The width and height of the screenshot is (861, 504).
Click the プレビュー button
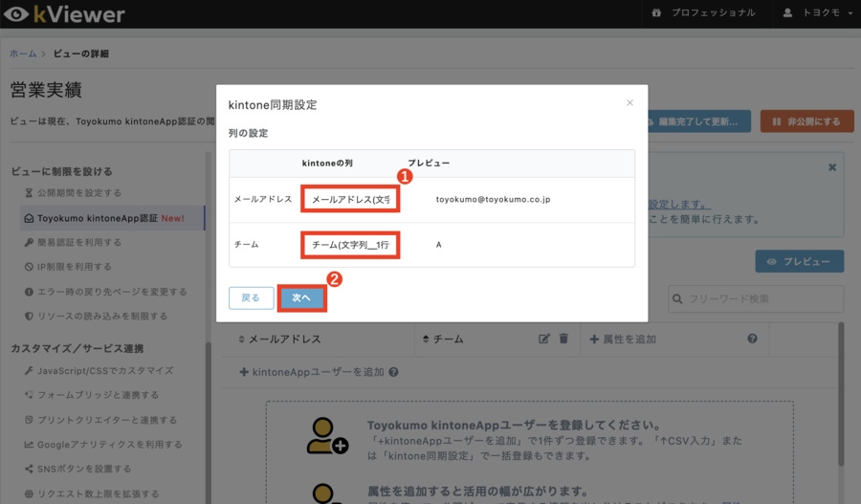[800, 261]
